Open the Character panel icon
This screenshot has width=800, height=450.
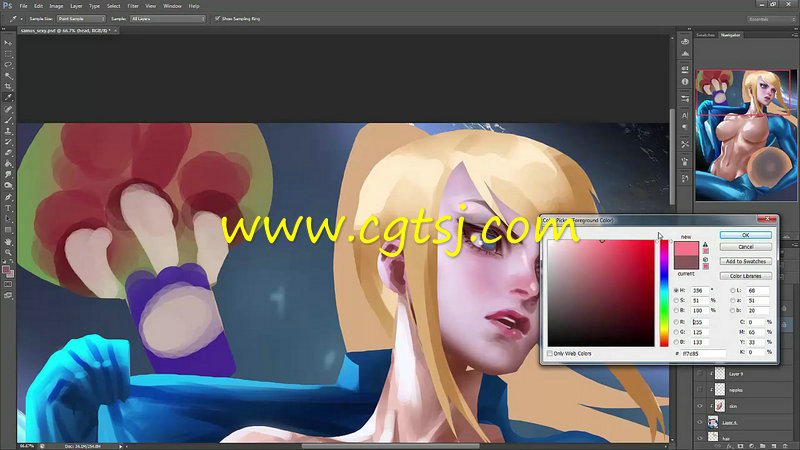tap(685, 116)
